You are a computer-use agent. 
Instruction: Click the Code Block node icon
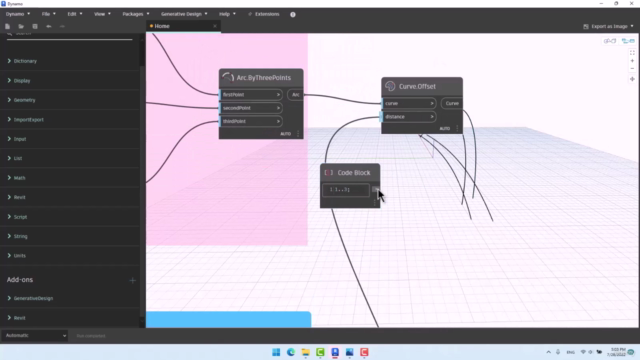click(x=329, y=173)
